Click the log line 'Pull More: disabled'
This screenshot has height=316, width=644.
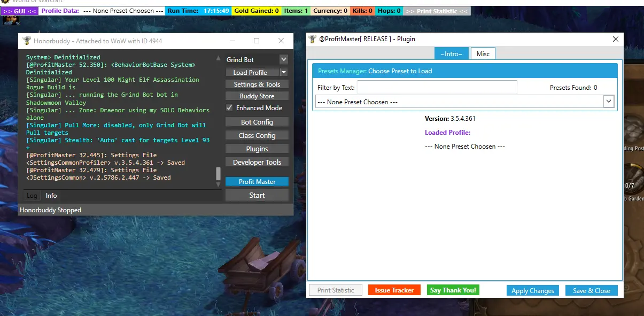pyautogui.click(x=116, y=129)
